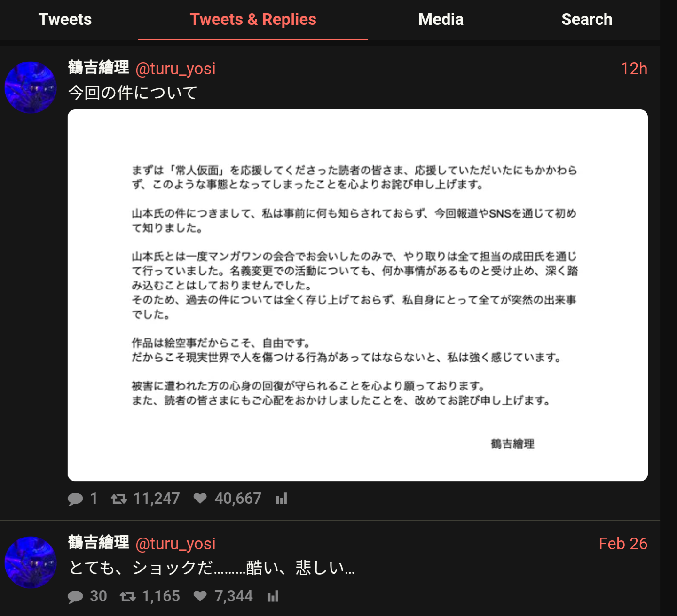Open the Media tab

tap(441, 19)
